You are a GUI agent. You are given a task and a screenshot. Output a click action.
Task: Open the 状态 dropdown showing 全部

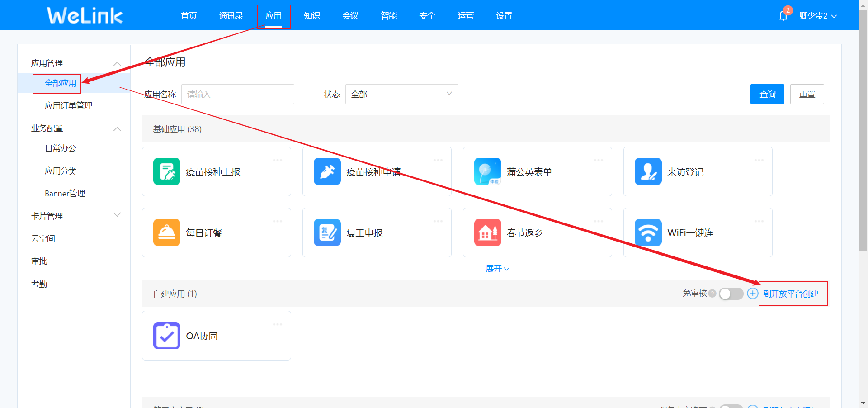[x=401, y=94]
